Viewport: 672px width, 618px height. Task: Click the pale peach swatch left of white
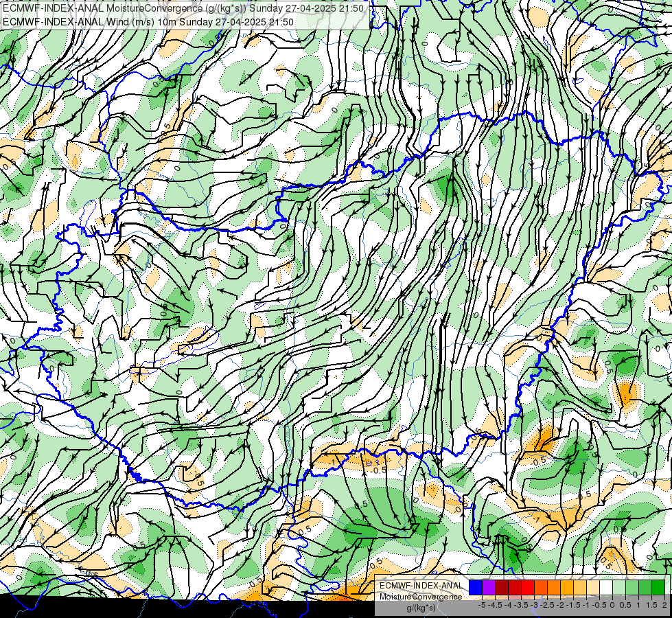593,588
